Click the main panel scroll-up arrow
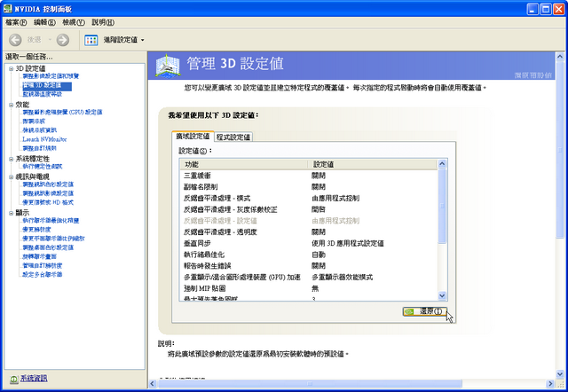The width and height of the screenshot is (568, 392). coord(560,57)
